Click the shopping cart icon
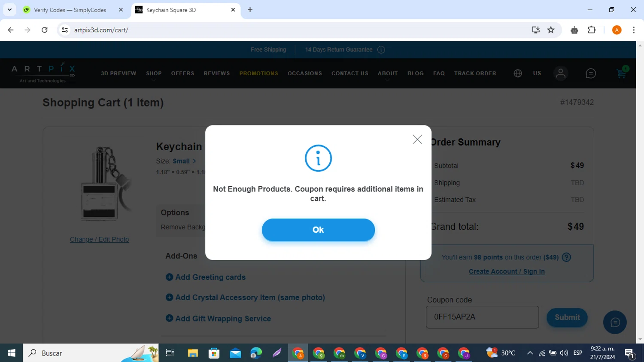644x362 pixels. [x=621, y=73]
